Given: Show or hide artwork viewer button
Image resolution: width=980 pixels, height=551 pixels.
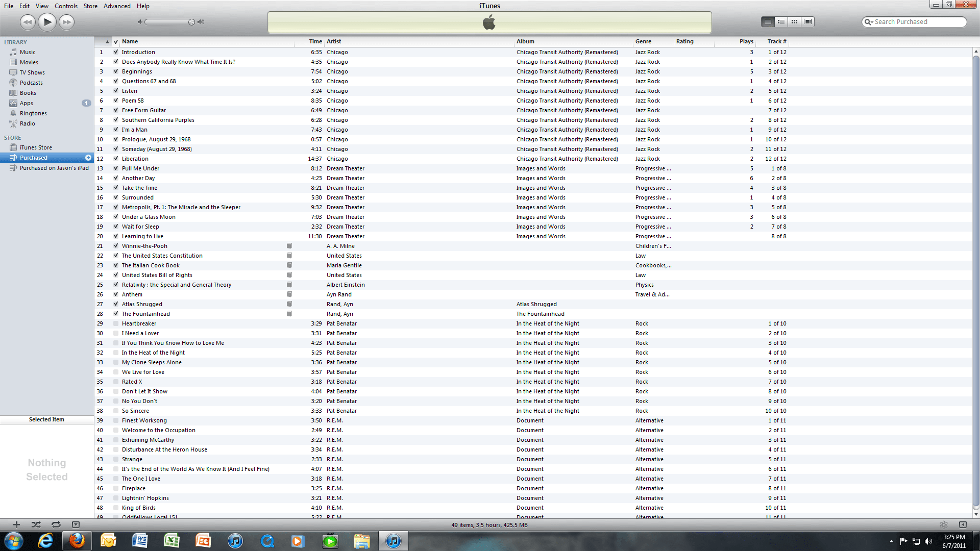Looking at the screenshot, I should [x=76, y=524].
